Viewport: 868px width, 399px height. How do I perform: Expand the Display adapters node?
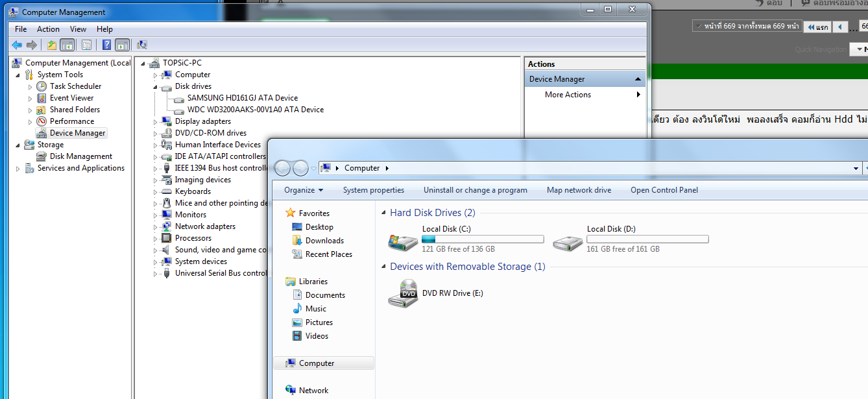pos(156,121)
